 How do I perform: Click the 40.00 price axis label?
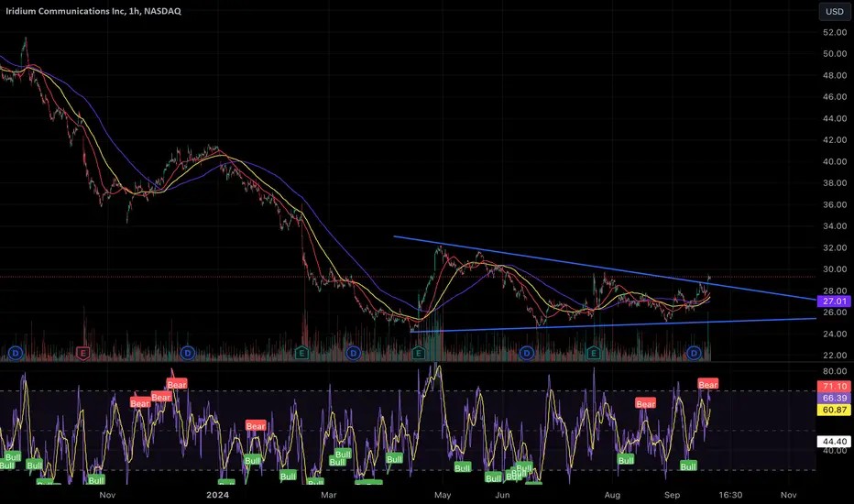click(x=835, y=162)
